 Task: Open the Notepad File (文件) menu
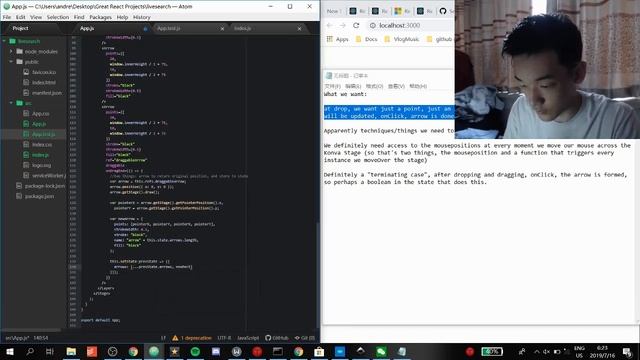pyautogui.click(x=332, y=86)
